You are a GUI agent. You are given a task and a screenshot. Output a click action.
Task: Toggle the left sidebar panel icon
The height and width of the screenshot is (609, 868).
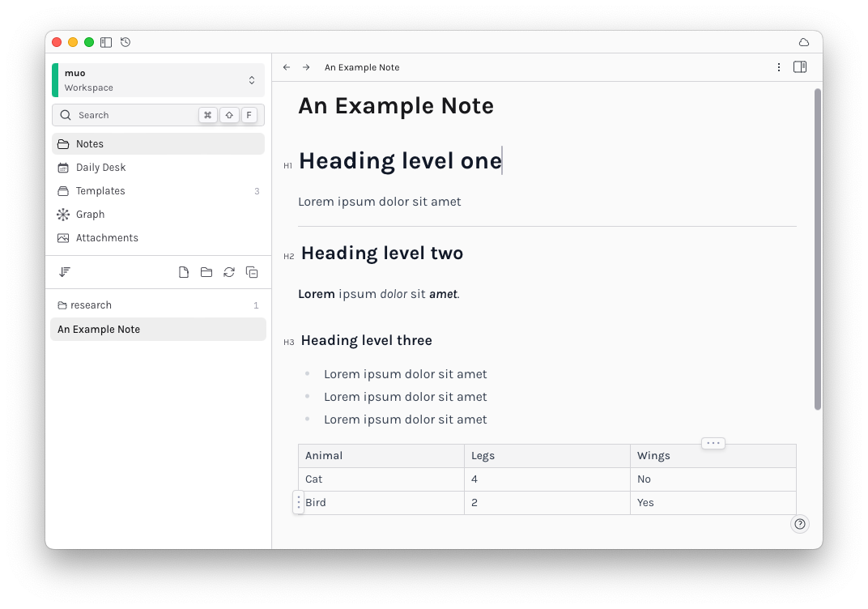point(106,42)
